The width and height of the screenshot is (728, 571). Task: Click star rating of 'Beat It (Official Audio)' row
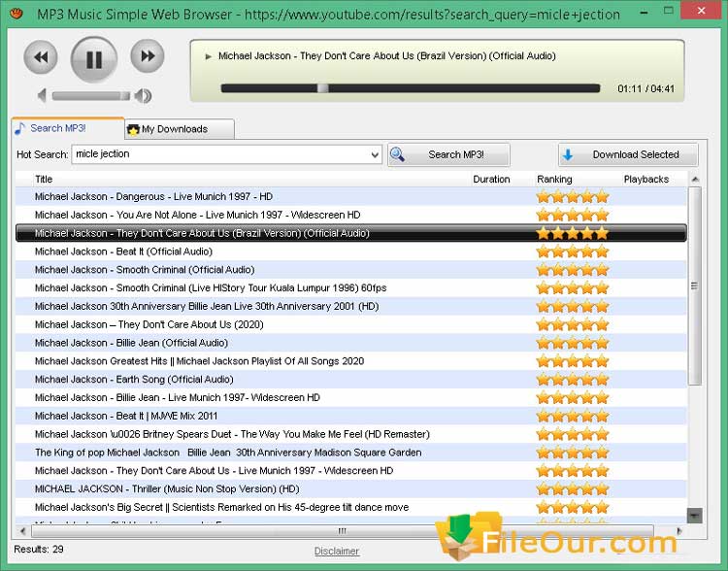pos(573,252)
